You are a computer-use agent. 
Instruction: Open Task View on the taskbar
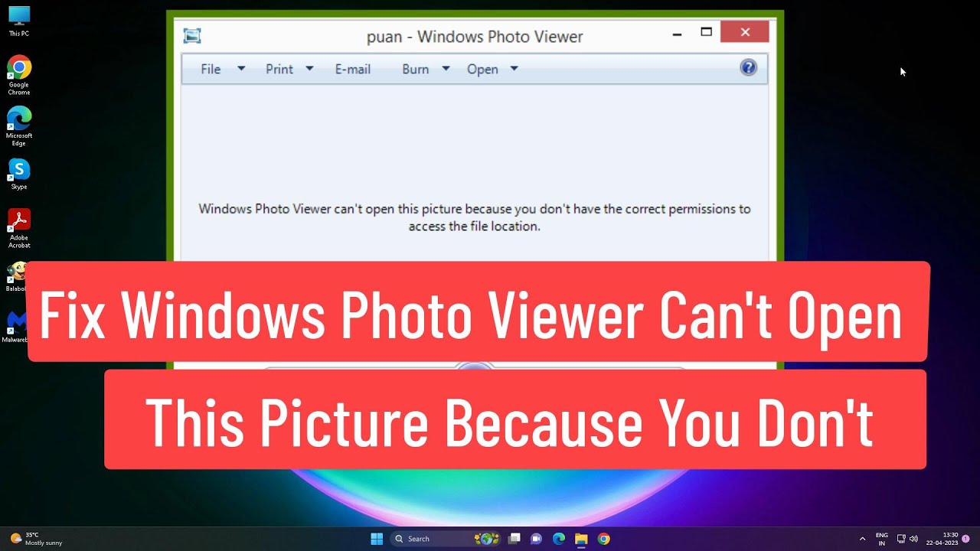pos(514,539)
